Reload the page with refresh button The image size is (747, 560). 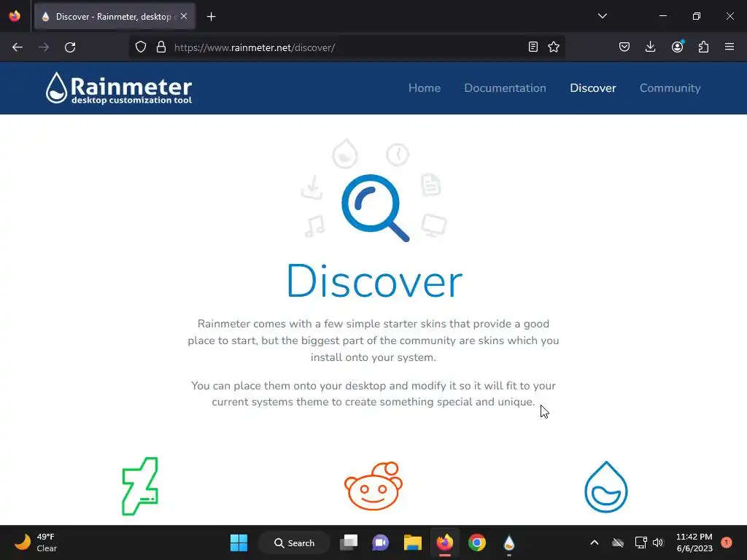point(70,47)
